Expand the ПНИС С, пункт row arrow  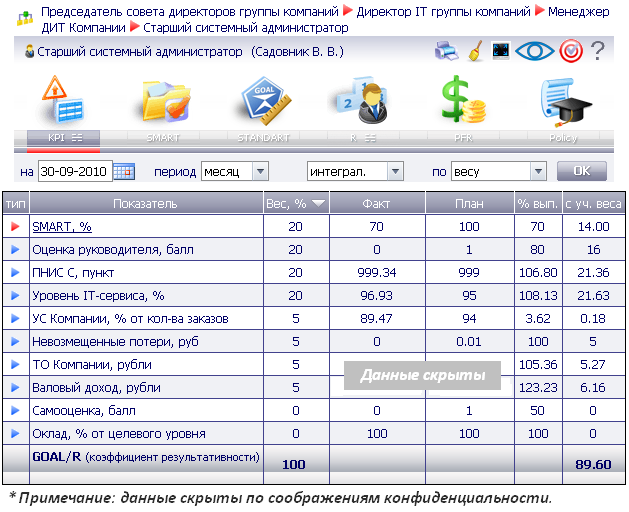coord(15,272)
